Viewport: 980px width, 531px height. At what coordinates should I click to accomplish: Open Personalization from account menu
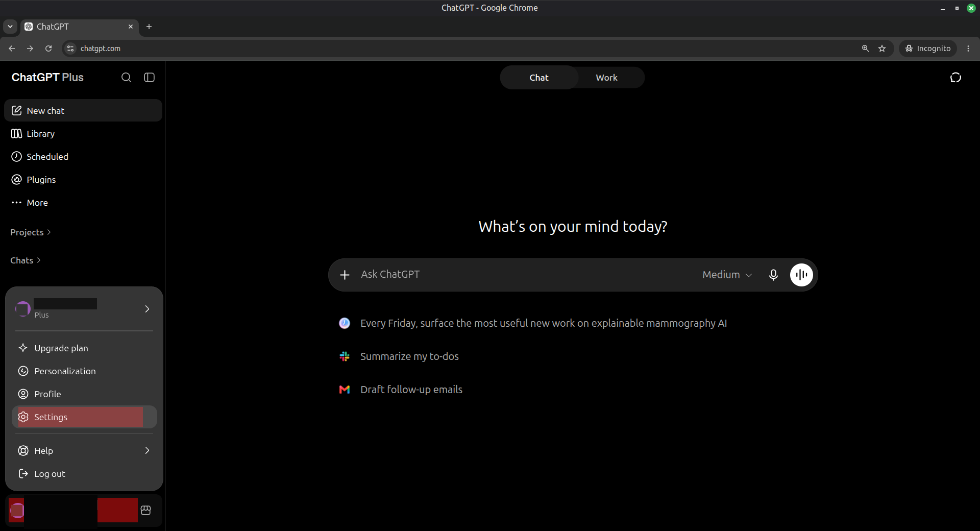tap(84, 371)
